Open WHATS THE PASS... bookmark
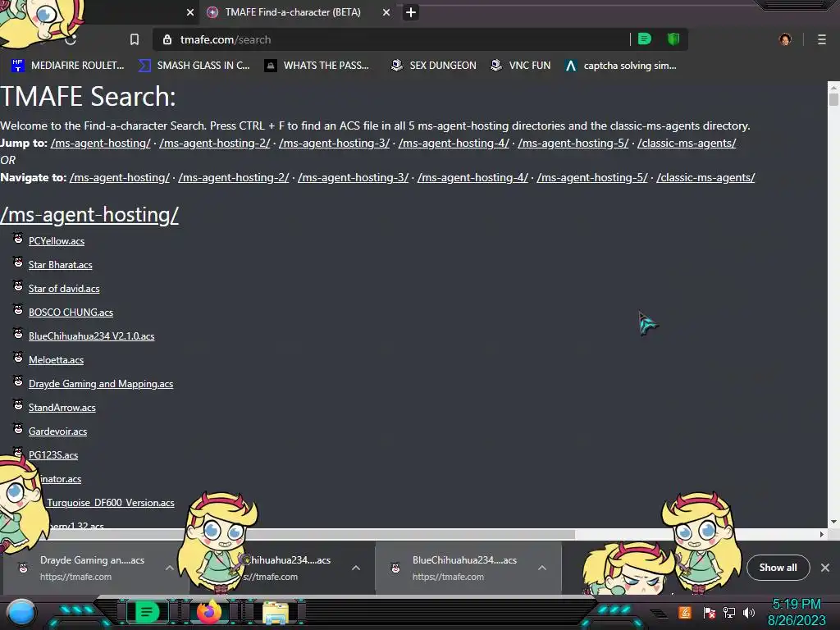This screenshot has width=840, height=630. (x=317, y=66)
